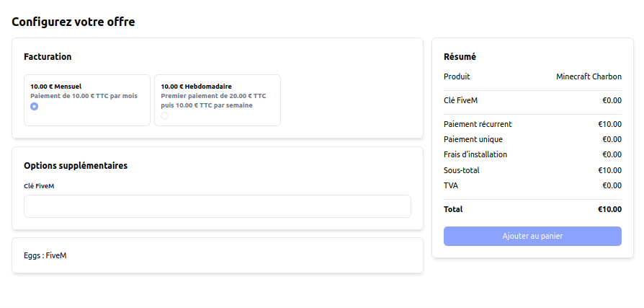644x308 pixels.
Task: Click the "Paiement unique" summary label
Action: pos(473,139)
